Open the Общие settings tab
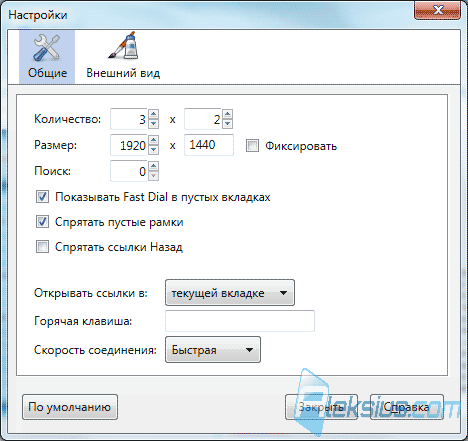 point(47,56)
